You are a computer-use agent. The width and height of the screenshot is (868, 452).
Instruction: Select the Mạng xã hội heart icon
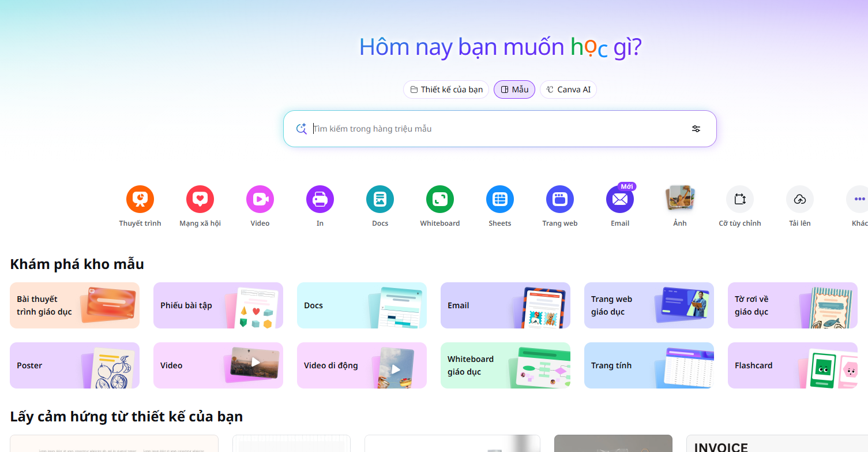pyautogui.click(x=200, y=199)
